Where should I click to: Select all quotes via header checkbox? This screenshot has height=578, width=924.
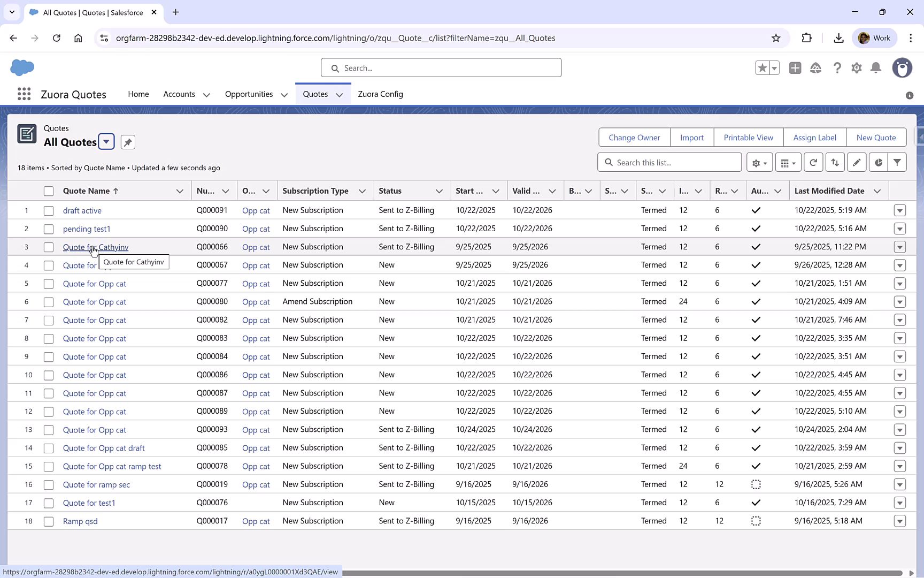pos(49,191)
